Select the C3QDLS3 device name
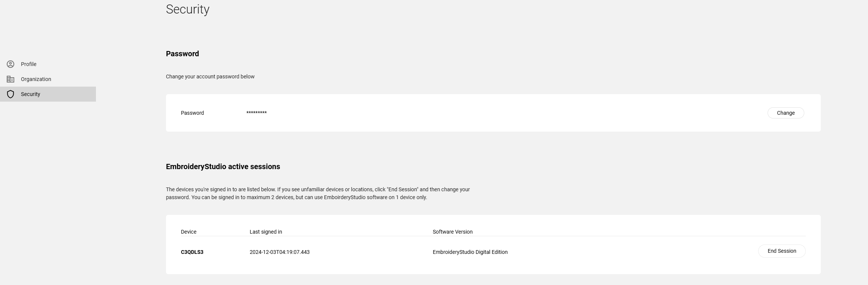868x285 pixels. [192, 252]
